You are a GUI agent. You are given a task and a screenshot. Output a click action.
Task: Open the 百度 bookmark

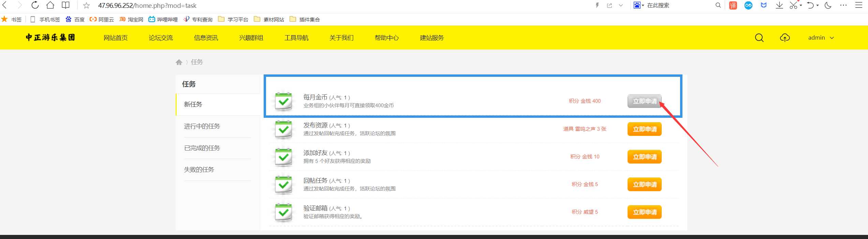pyautogui.click(x=75, y=19)
